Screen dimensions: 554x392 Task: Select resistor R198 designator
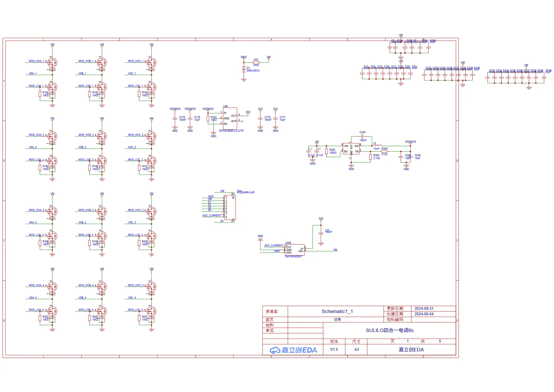click(46, 242)
